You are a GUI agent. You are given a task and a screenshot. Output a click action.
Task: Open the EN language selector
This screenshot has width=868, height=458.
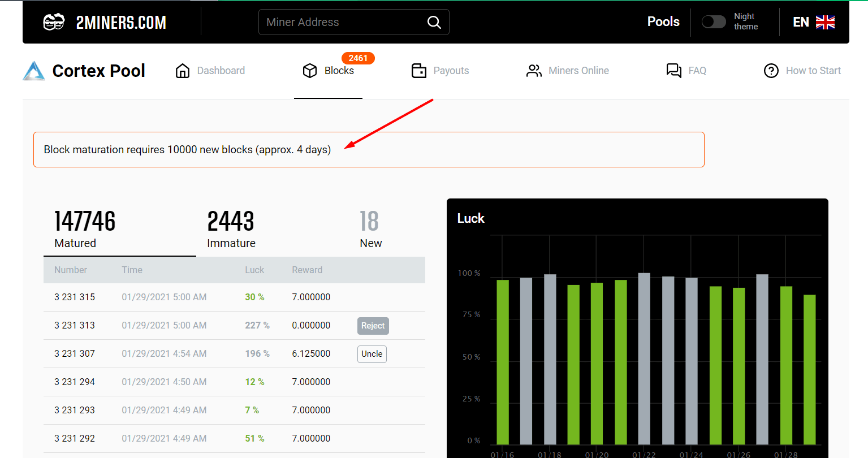[x=813, y=22]
